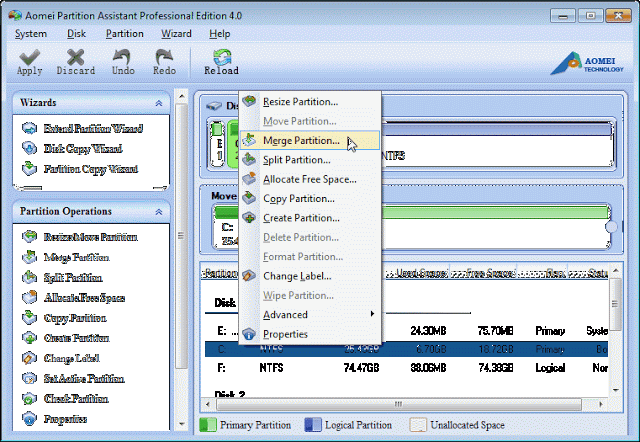This screenshot has height=442, width=640.
Task: Click the partition slider right handle
Action: tap(611, 227)
